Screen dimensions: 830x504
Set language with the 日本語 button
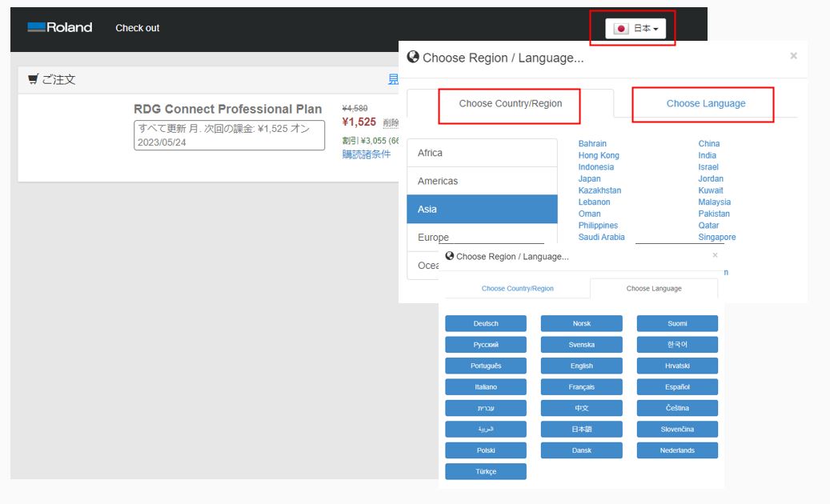pyautogui.click(x=581, y=430)
